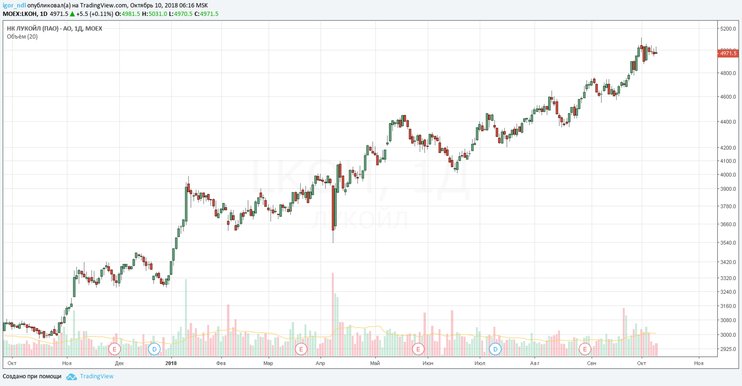Click the Июн month label on time axis

428,363
